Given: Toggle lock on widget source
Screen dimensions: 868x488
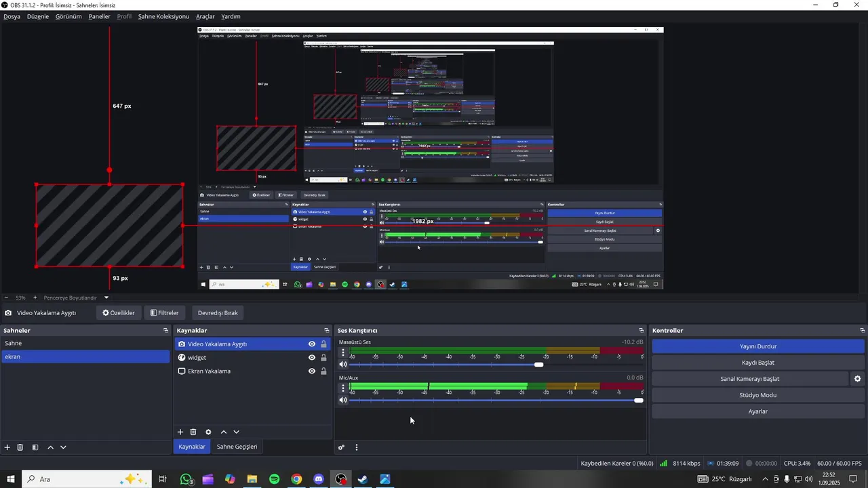Looking at the screenshot, I should [x=323, y=358].
